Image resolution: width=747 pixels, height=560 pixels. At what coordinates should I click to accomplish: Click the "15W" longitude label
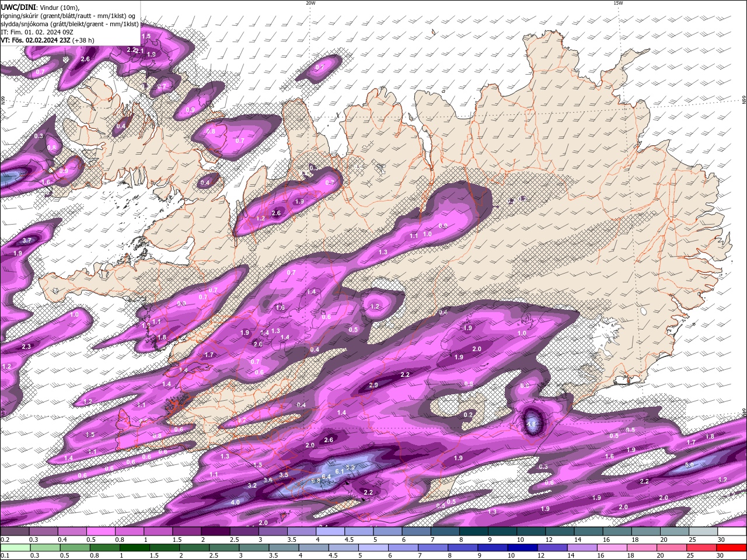click(x=618, y=3)
